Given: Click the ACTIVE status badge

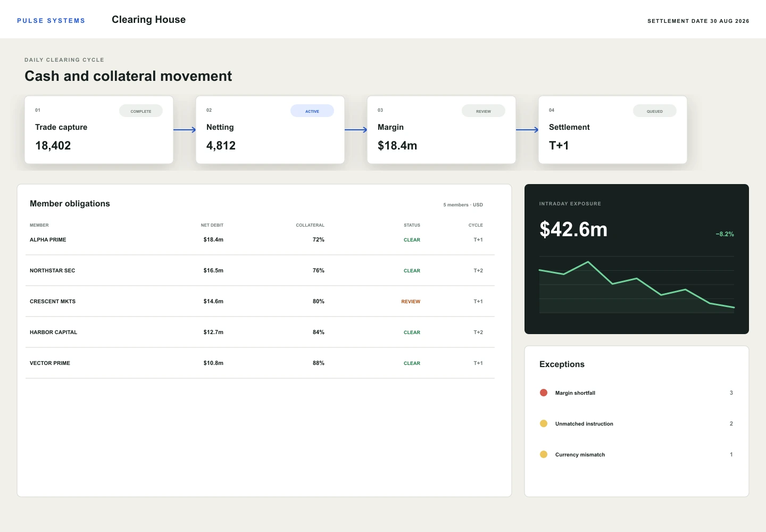Looking at the screenshot, I should (x=312, y=111).
